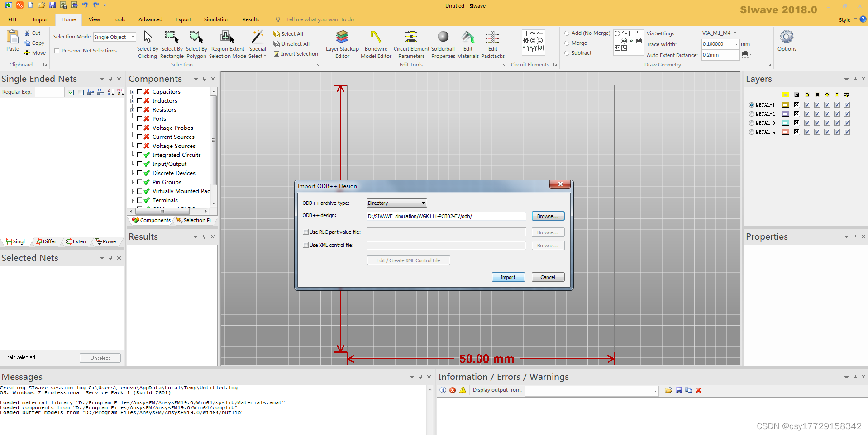Switch to Differential nets tab
The height and width of the screenshot is (435, 868).
pyautogui.click(x=48, y=241)
